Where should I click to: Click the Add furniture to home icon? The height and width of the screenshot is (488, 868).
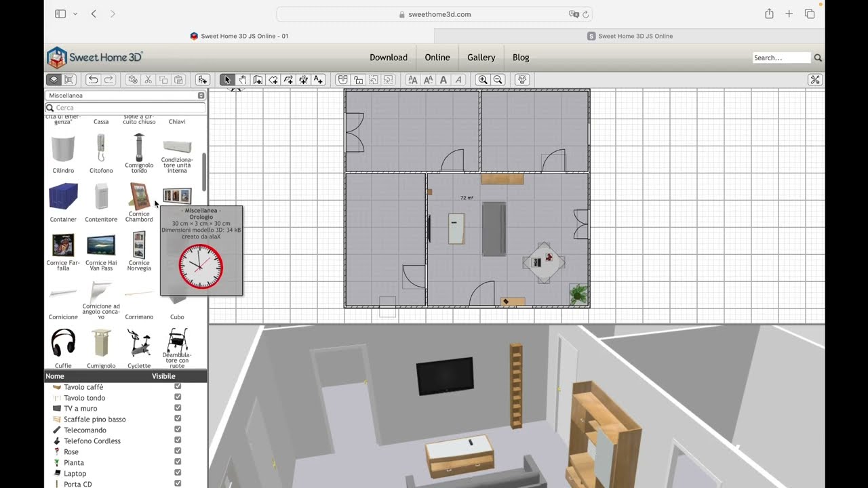point(202,80)
